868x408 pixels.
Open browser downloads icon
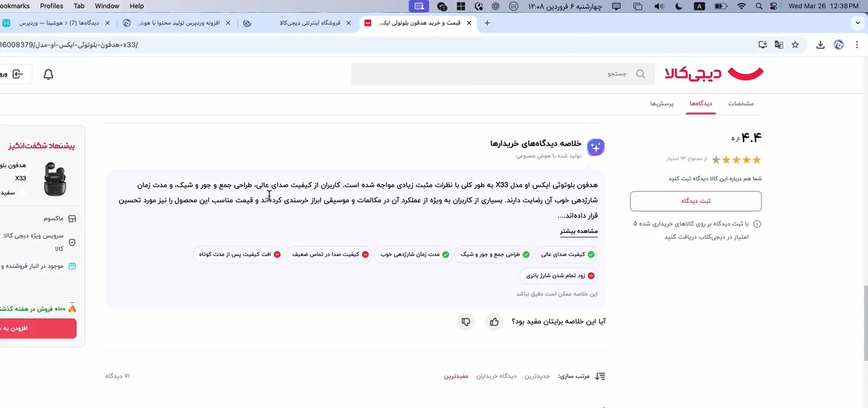[820, 45]
